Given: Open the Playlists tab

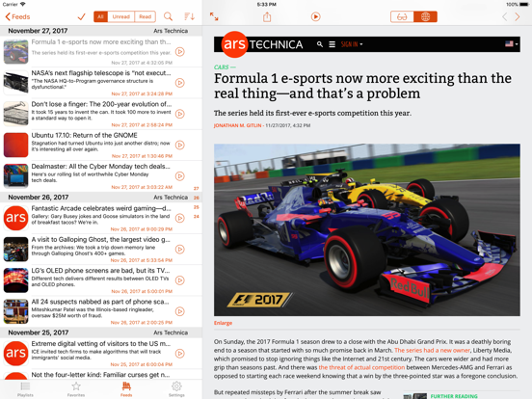Looking at the screenshot, I should coord(25,389).
